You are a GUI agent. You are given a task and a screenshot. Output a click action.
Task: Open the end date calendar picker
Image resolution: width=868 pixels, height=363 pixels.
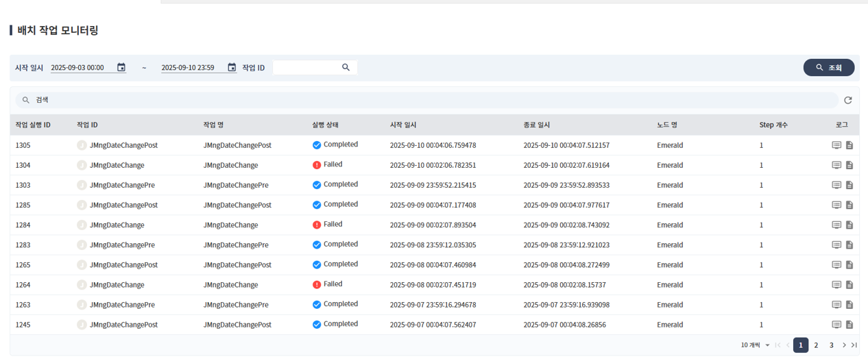232,68
